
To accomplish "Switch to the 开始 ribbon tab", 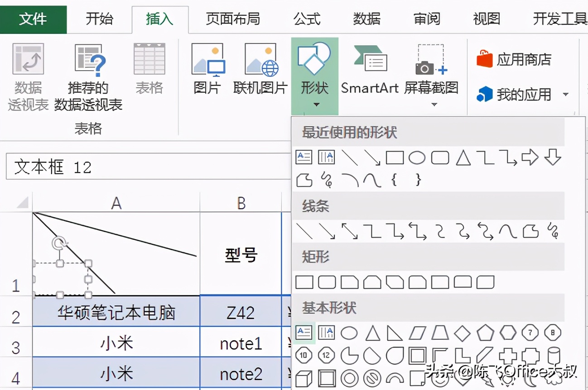I will point(99,19).
